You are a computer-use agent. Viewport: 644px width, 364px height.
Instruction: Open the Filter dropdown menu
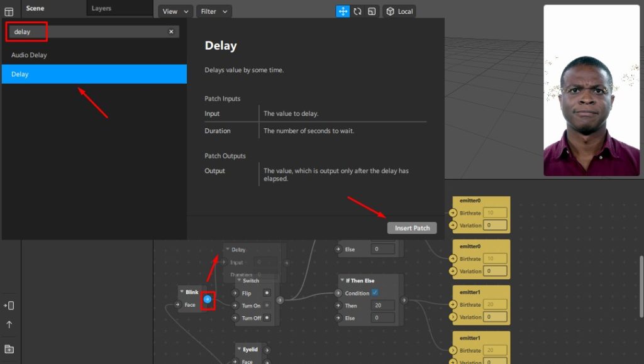tap(214, 11)
